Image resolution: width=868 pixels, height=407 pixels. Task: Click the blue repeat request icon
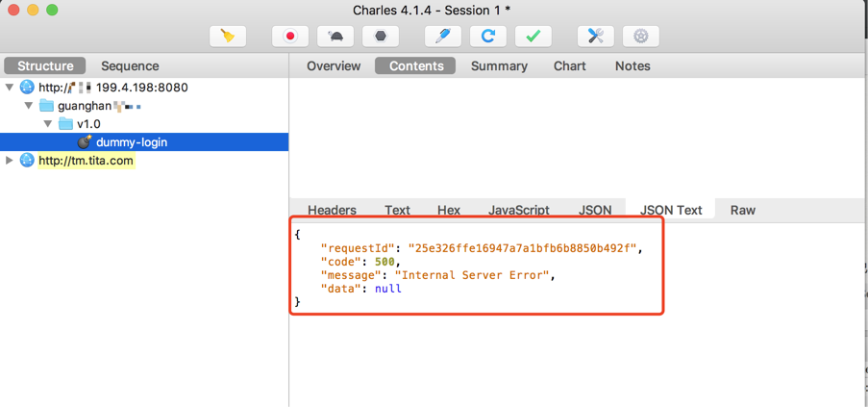click(487, 37)
